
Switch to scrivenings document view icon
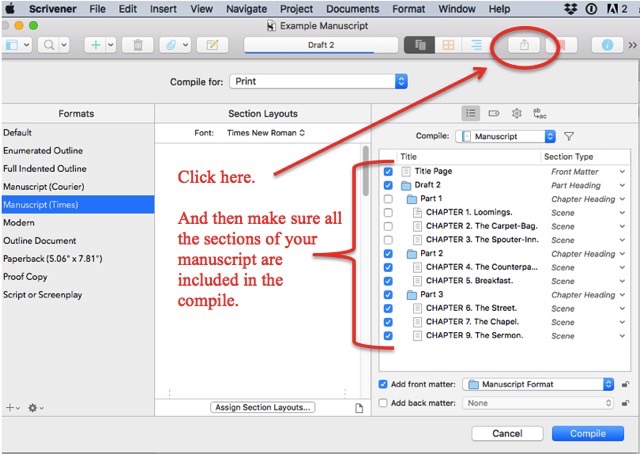(x=420, y=45)
